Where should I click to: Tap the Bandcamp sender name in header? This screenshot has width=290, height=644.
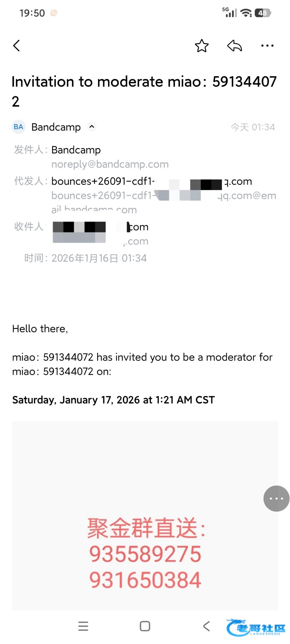tap(56, 127)
